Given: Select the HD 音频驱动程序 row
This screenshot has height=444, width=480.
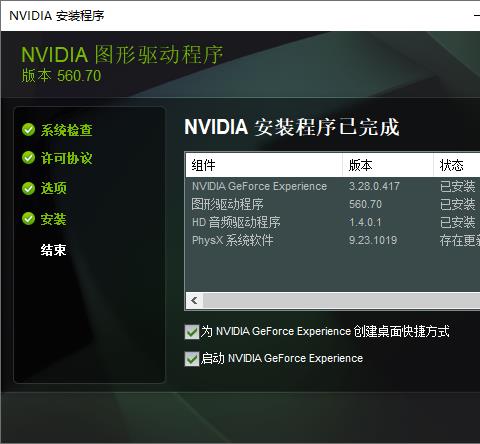Looking at the screenshot, I should click(x=333, y=222).
